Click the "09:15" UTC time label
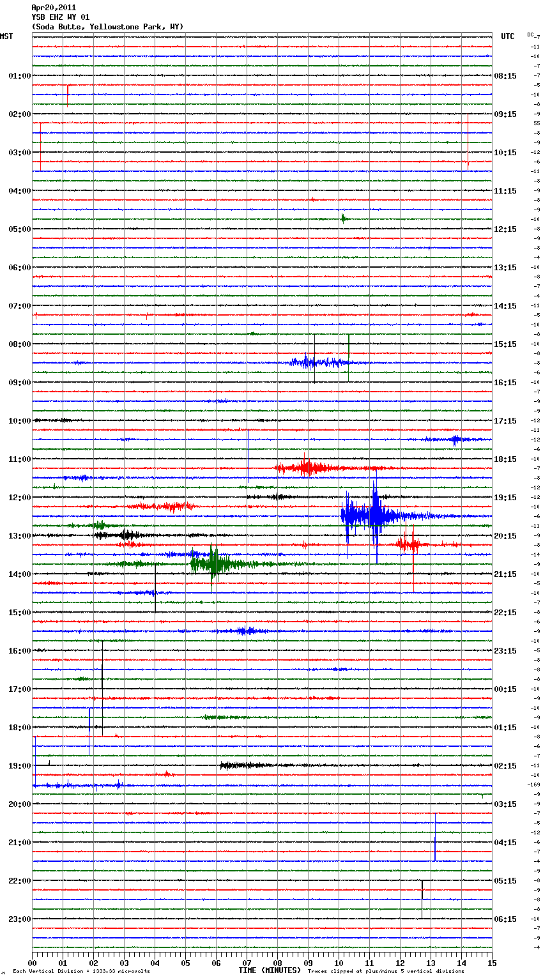The image size is (543, 980). 505,114
